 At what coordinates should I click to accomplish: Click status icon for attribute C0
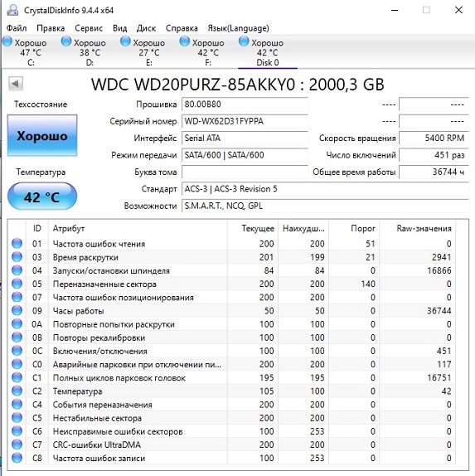[17, 364]
